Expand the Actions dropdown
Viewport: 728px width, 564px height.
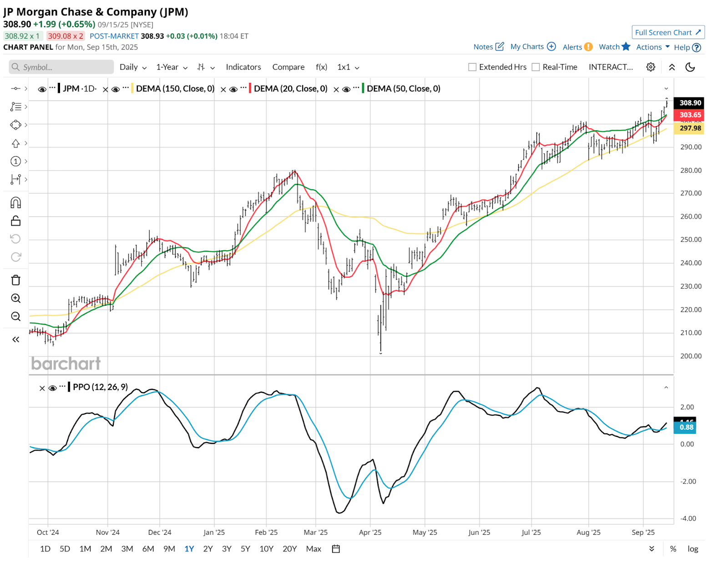(x=653, y=47)
